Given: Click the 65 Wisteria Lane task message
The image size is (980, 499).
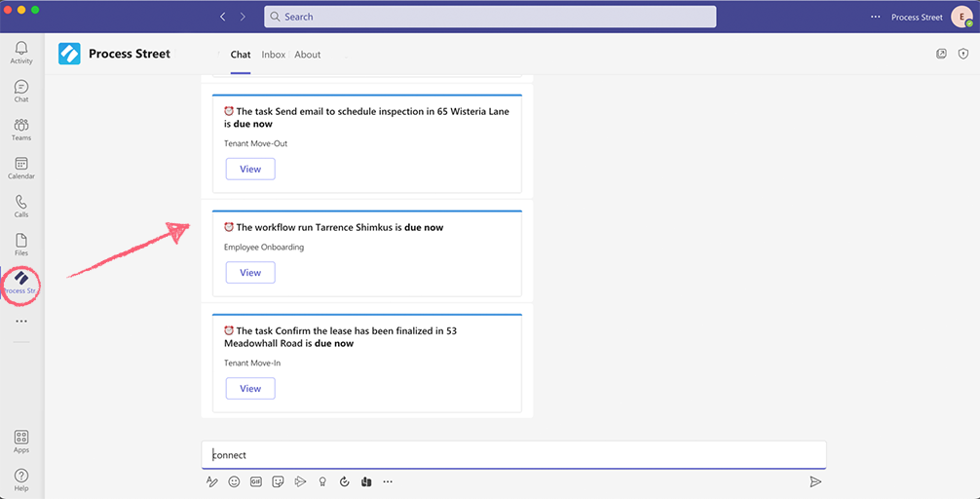Looking at the screenshot, I should [x=367, y=118].
